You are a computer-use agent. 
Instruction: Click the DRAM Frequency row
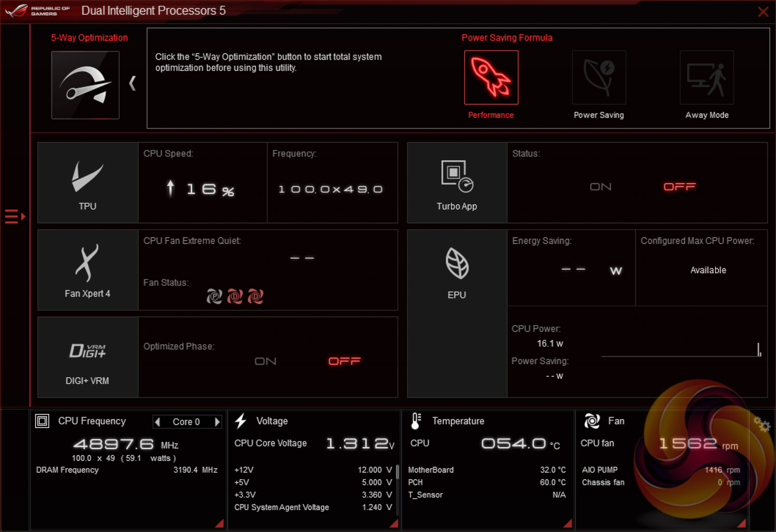[127, 470]
